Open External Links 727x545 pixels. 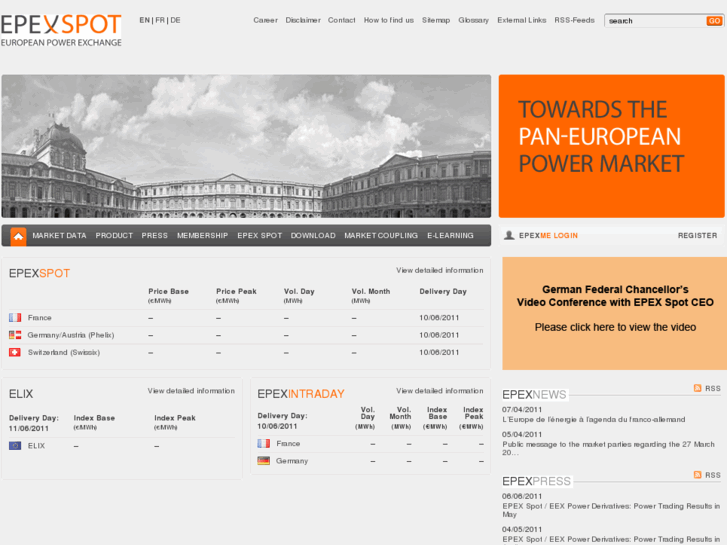tap(522, 20)
